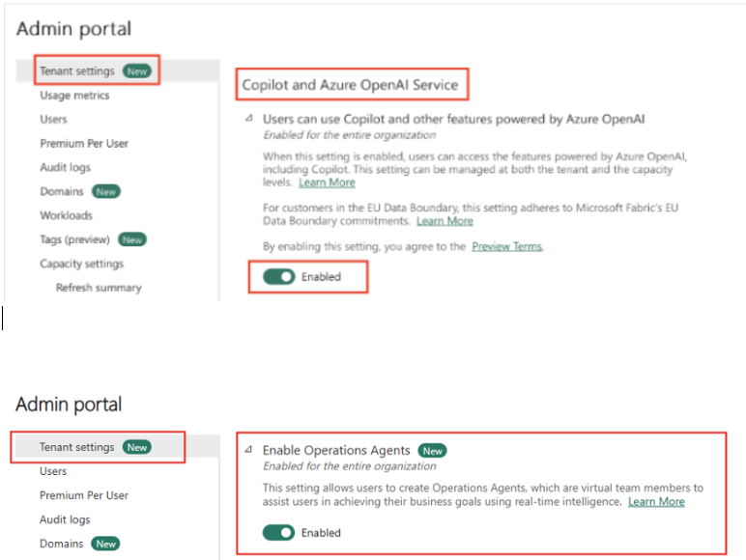Click Learn More in Operations Agents description
The image size is (746, 560).
[x=656, y=501]
